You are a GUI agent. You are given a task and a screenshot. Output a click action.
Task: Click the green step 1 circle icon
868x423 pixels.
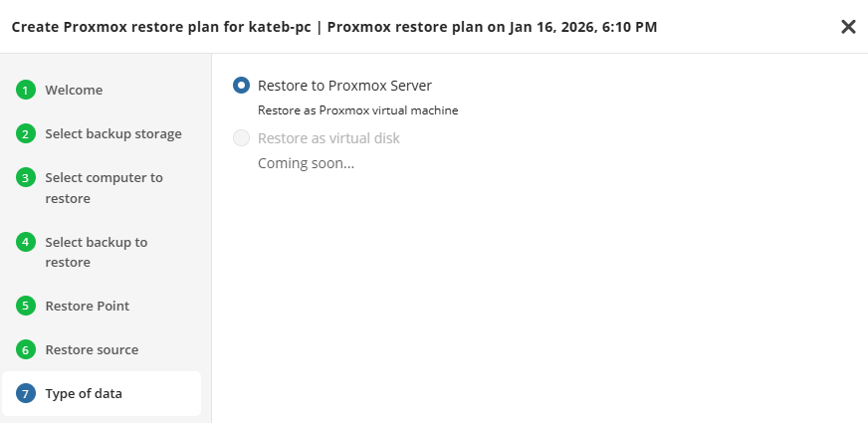coord(26,91)
